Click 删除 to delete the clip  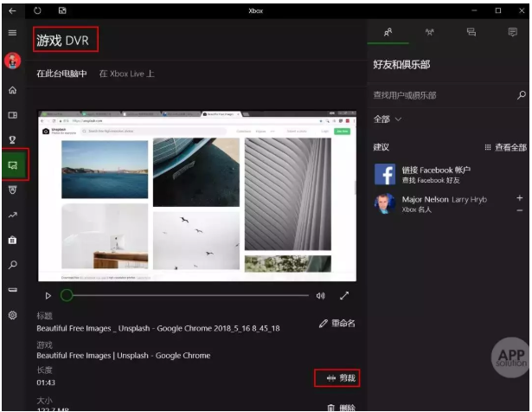click(342, 408)
